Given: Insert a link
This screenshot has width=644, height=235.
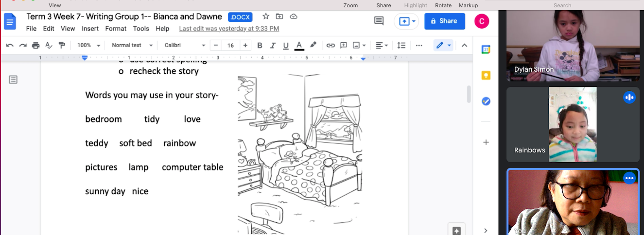Looking at the screenshot, I should 331,45.
